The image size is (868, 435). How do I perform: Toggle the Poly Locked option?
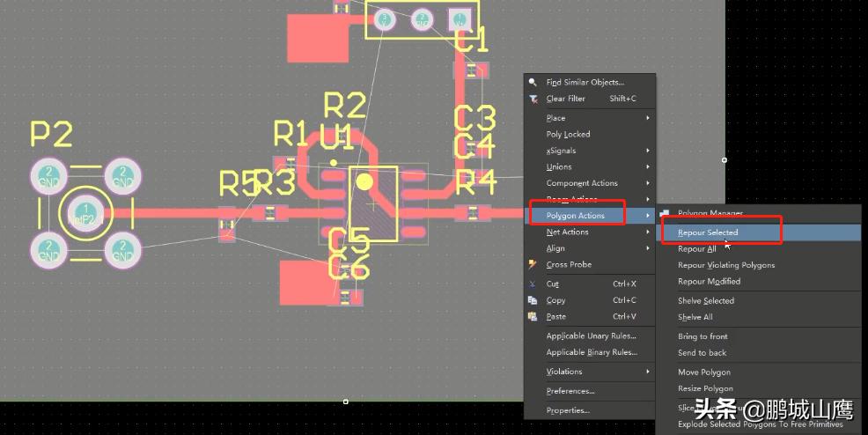(x=568, y=135)
